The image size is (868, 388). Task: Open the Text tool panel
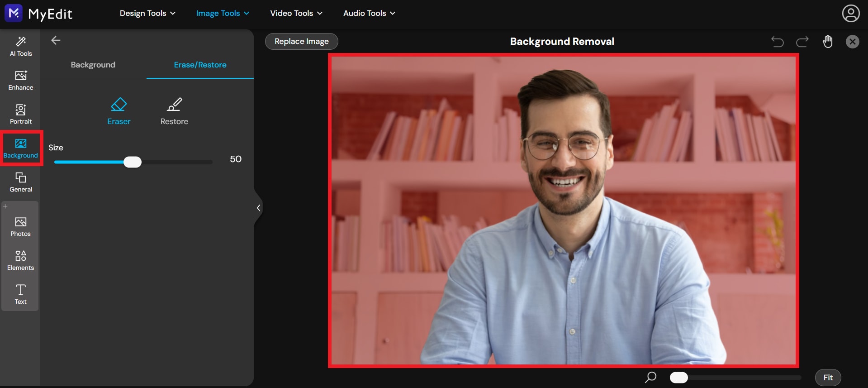21,295
